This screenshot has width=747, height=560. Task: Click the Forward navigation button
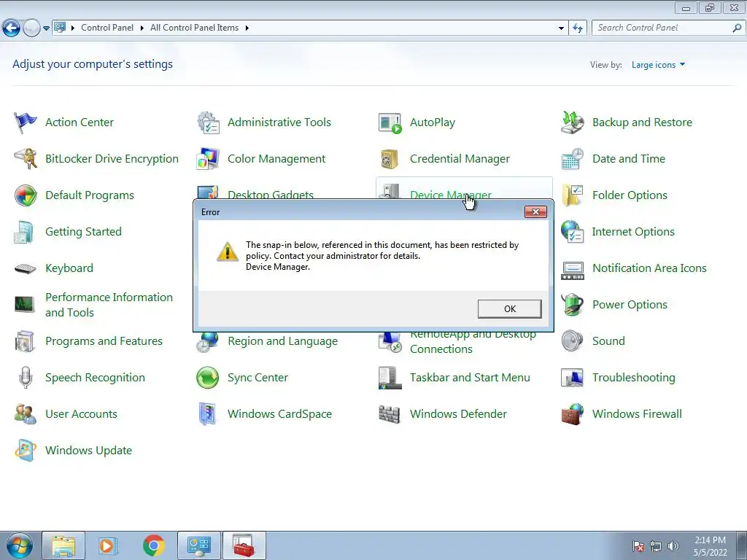click(31, 28)
